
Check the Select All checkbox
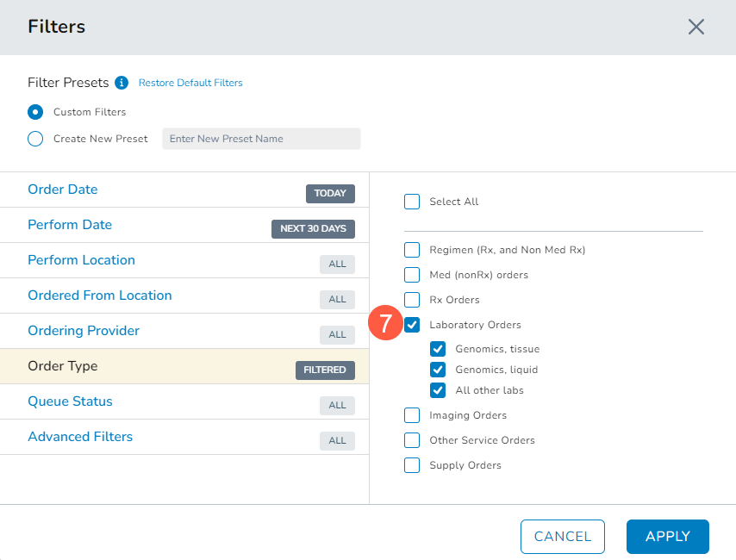[412, 202]
